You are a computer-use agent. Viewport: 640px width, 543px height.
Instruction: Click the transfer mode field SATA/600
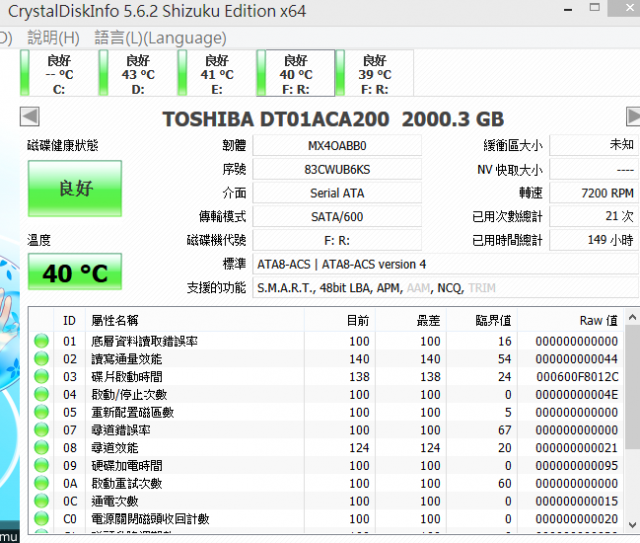click(x=337, y=217)
